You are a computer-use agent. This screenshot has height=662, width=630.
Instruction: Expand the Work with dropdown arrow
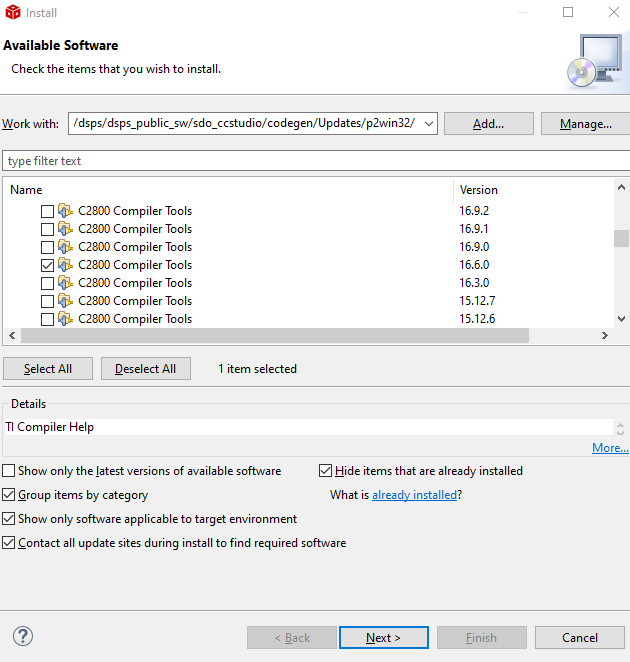(429, 124)
